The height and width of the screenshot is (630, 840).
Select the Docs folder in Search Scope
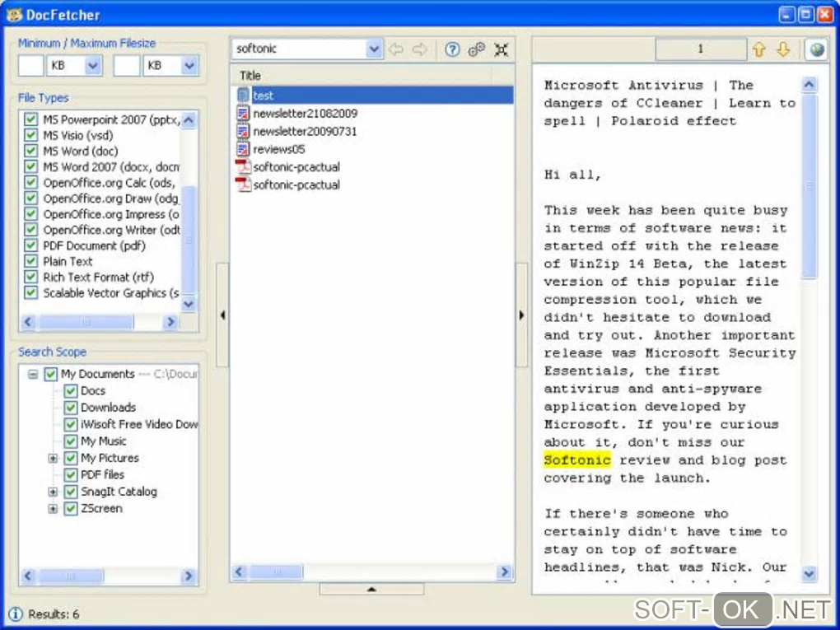[93, 390]
